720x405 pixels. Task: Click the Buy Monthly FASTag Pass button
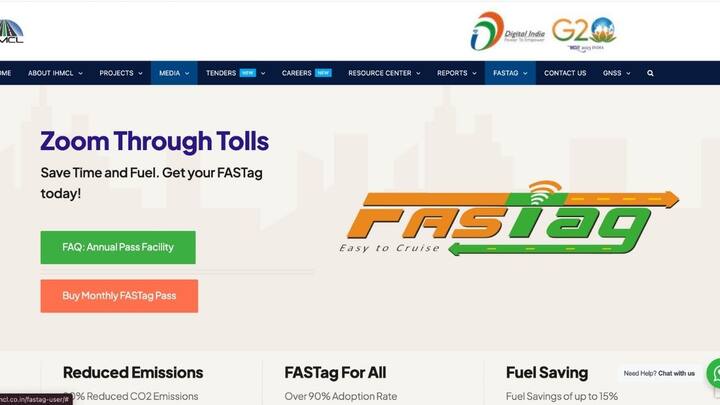click(x=119, y=296)
